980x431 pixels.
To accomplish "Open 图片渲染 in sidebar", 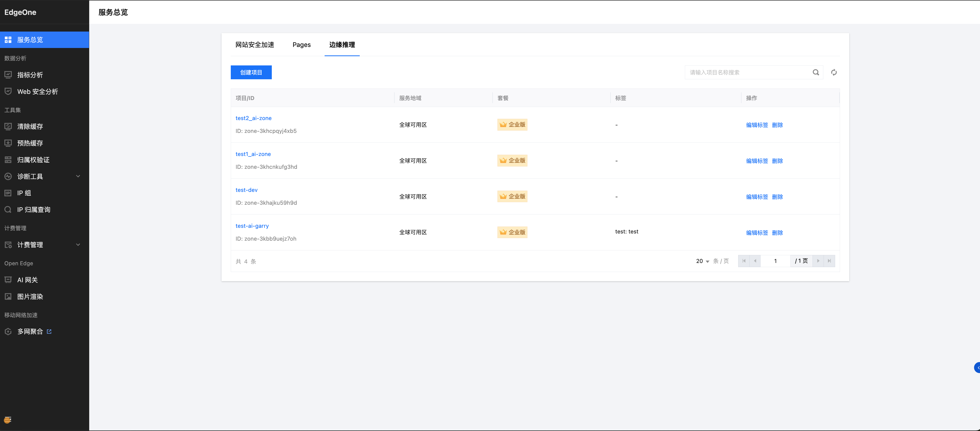I will click(30, 297).
